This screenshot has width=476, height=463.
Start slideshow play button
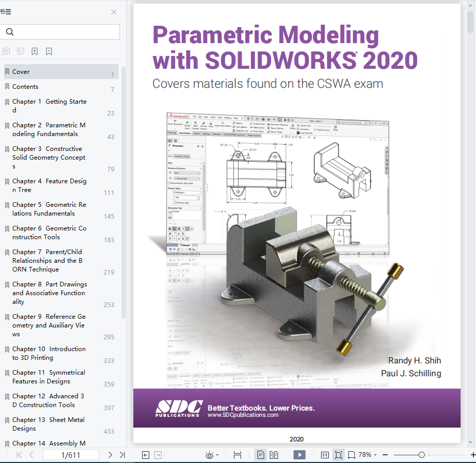click(300, 455)
